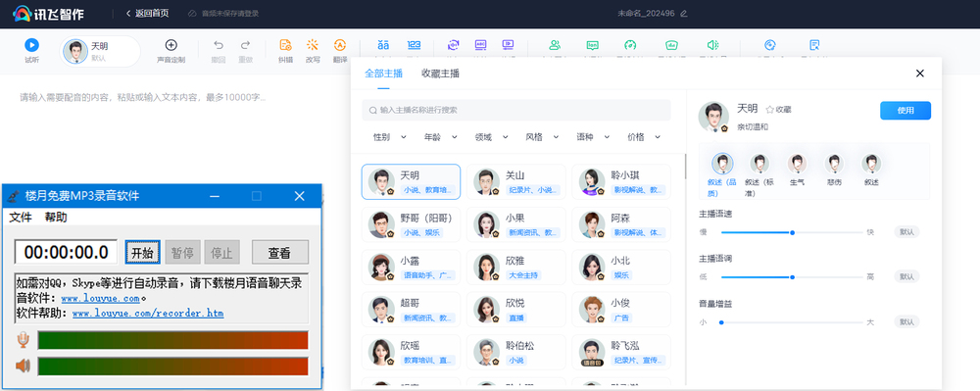Open the 帮助 menu in recorder
This screenshot has height=391, width=980.
coord(56,218)
